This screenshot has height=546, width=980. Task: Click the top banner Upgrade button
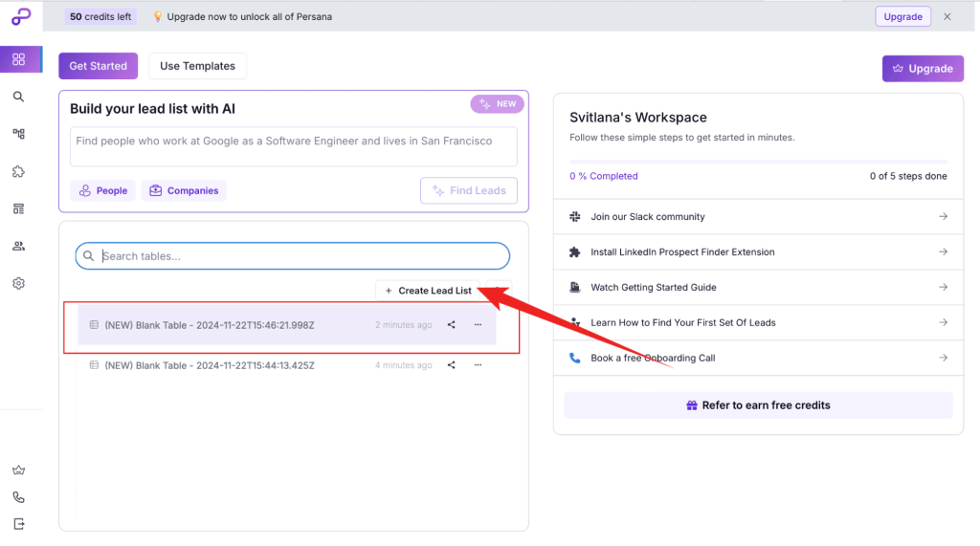tap(903, 17)
